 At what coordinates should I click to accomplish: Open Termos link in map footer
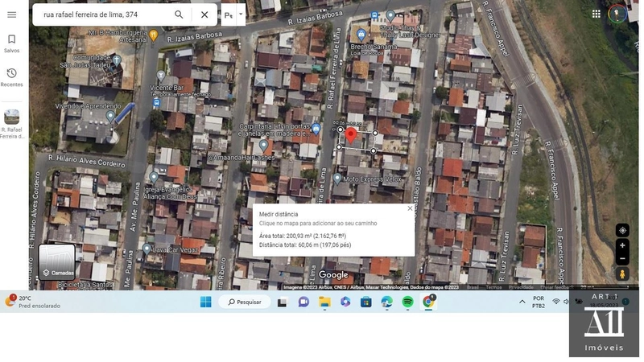(493, 287)
